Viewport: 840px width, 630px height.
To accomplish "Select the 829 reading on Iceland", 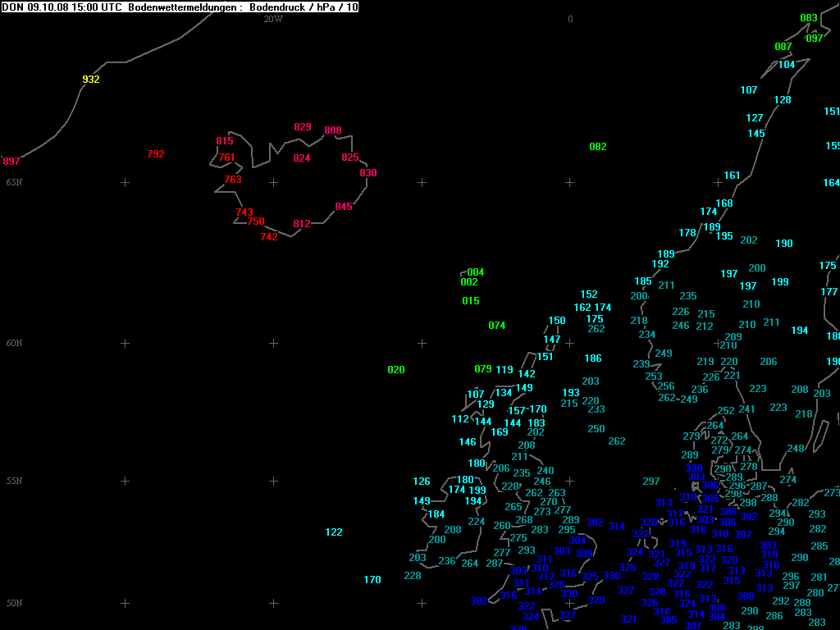I will coord(303,127).
